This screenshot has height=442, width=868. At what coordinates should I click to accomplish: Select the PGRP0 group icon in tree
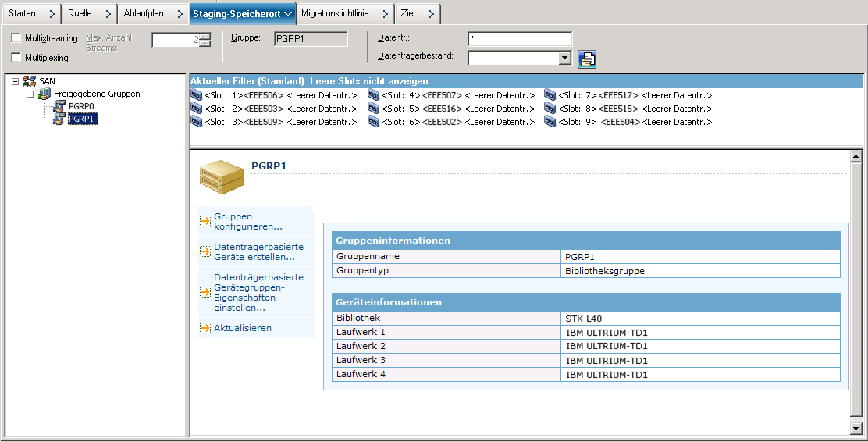59,106
